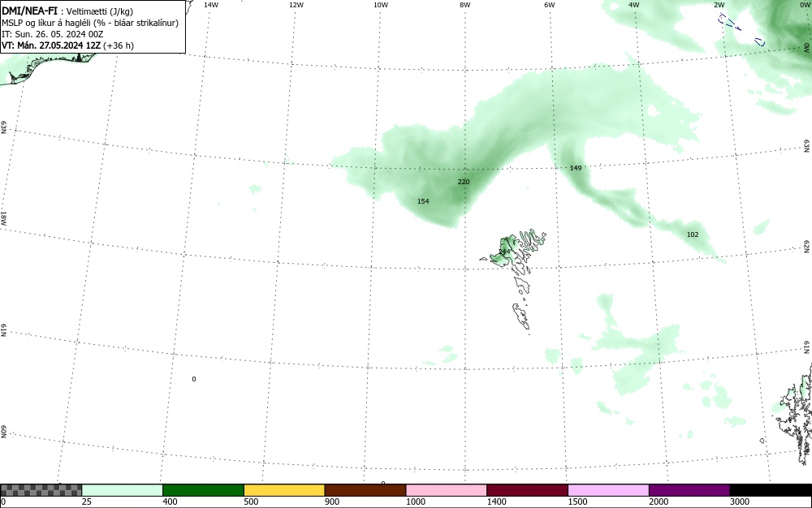The width and height of the screenshot is (812, 508).
Task: Click the 12W longitude label
Action: pyautogui.click(x=296, y=5)
